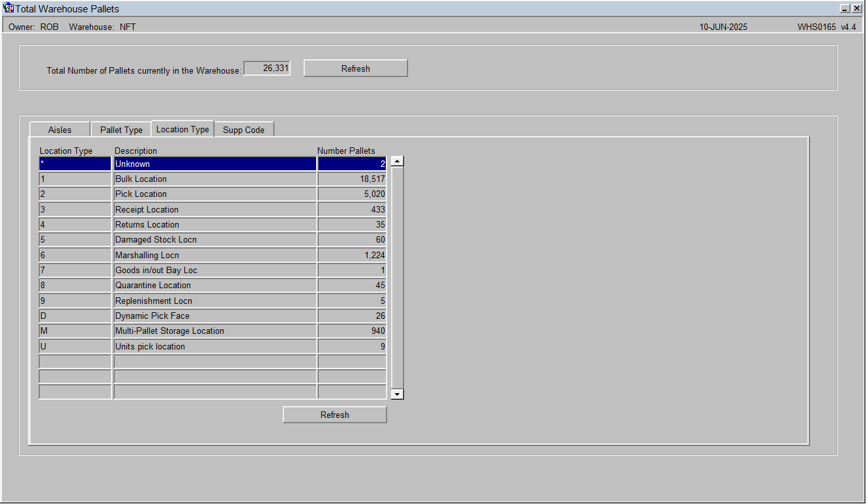
Task: Click the 18,517 pallets count cell
Action: [x=352, y=179]
